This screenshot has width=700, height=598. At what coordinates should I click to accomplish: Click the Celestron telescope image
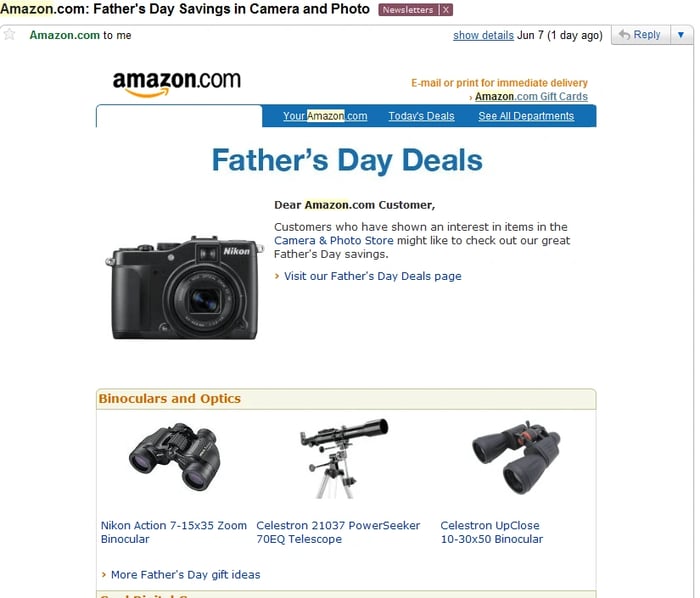tap(342, 458)
